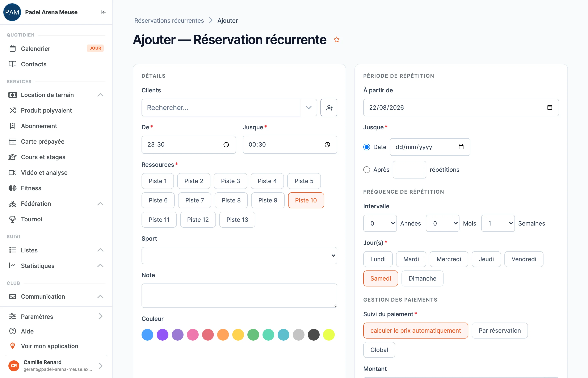The height and width of the screenshot is (378, 588).
Task: Collapse the Location de terrain chevron
Action: 100,95
